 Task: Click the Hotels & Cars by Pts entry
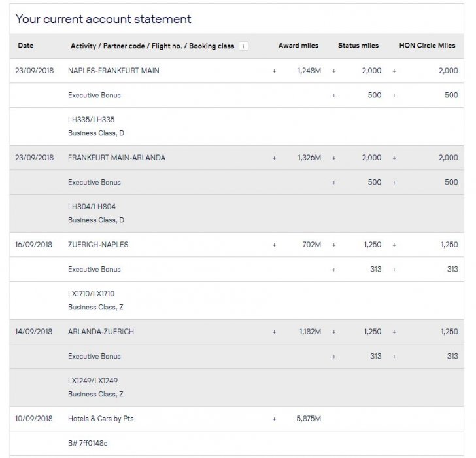(x=101, y=419)
